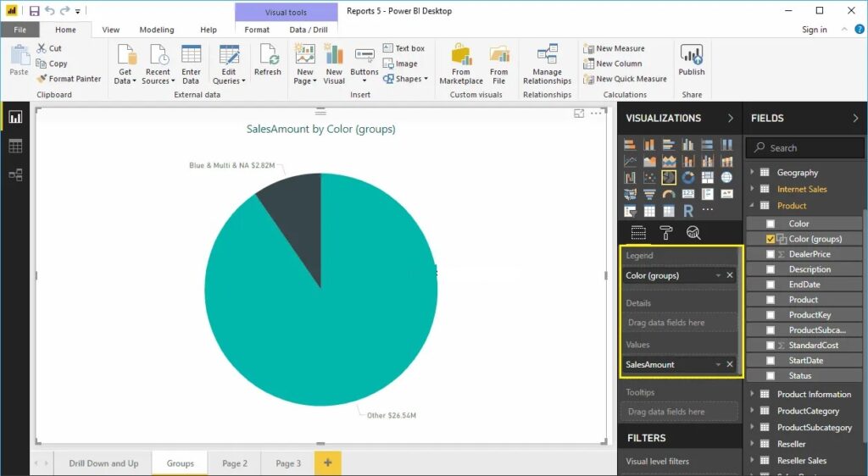This screenshot has width=868, height=476.
Task: Select the Card (123) visualization
Action: [688, 194]
